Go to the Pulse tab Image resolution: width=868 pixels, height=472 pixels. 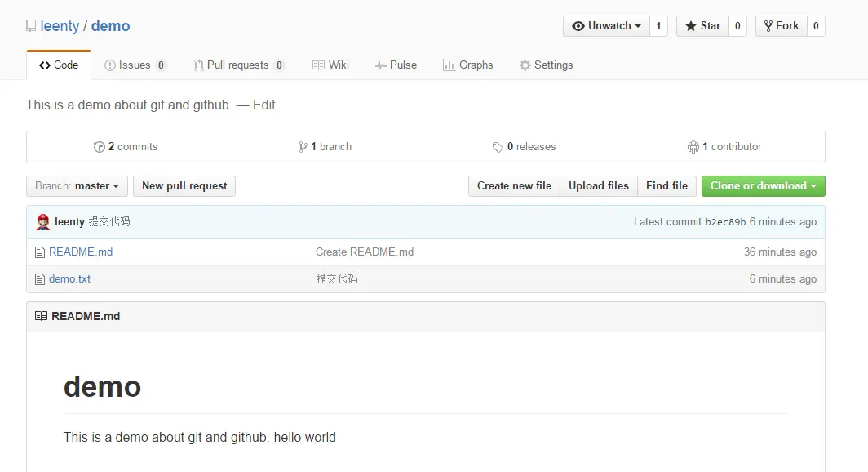pyautogui.click(x=396, y=65)
